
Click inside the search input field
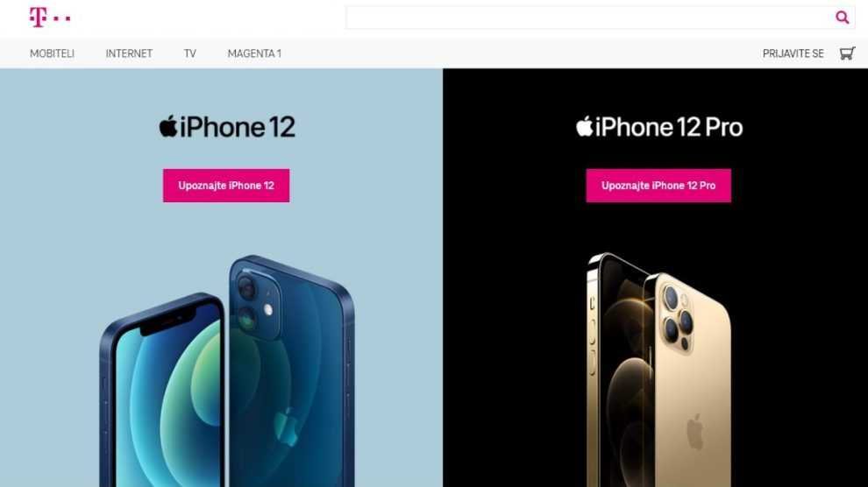(x=589, y=18)
